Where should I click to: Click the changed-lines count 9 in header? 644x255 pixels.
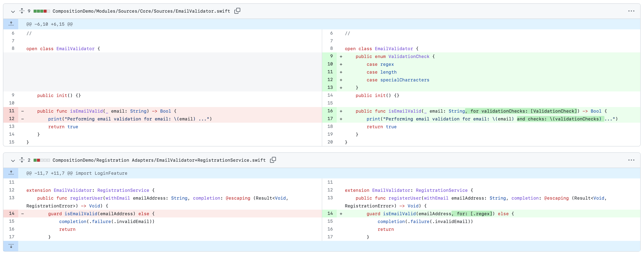point(29,11)
